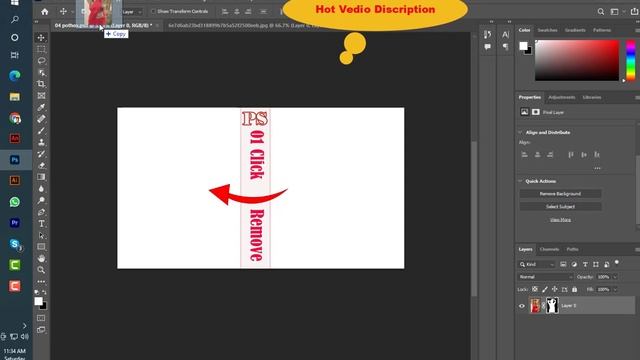This screenshot has height=360, width=640.
Task: Select the Rectangular Marquee tool
Action: pos(41,49)
